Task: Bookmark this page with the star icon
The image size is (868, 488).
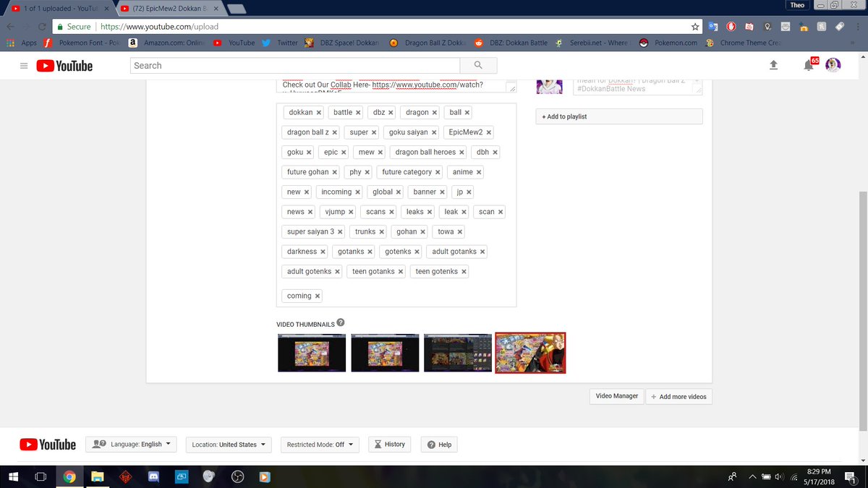Action: tap(695, 26)
